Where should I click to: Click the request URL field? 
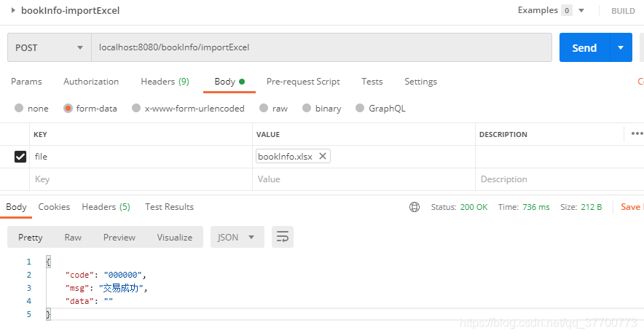321,47
